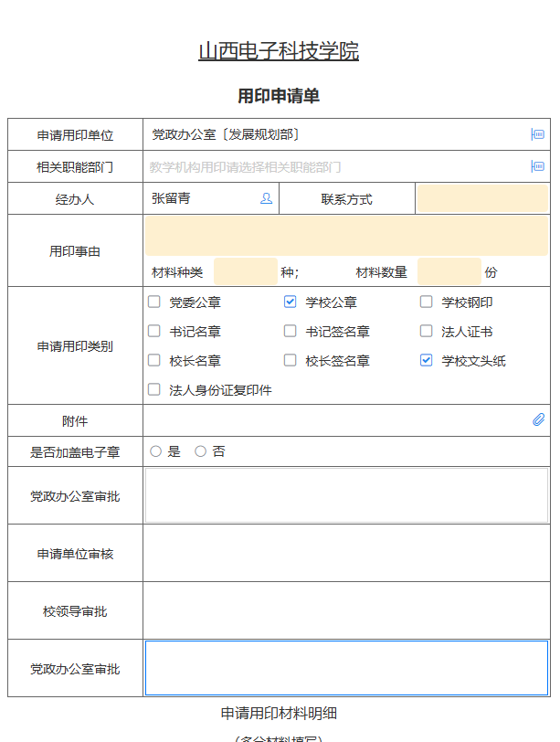Click the 联系方式 input field

pos(482,198)
